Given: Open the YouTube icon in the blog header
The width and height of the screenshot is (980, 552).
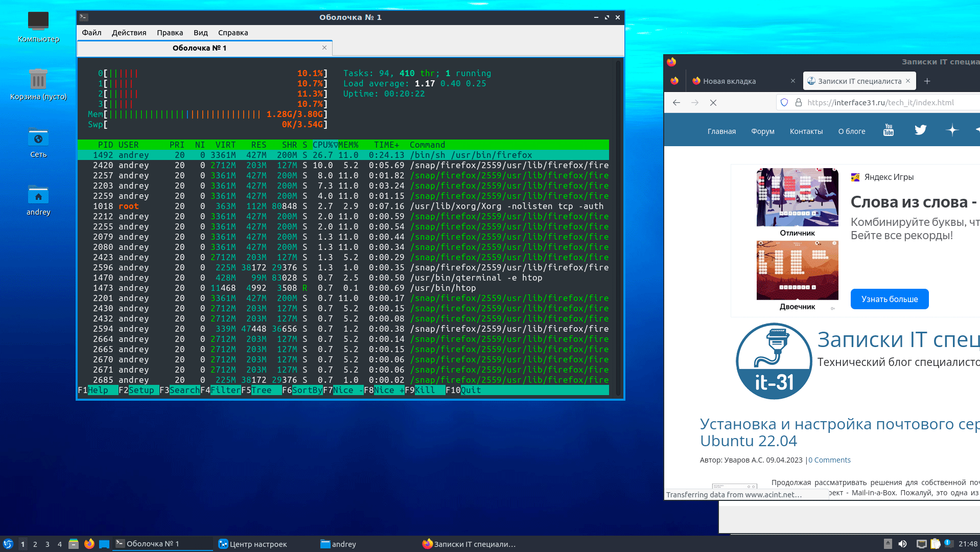Looking at the screenshot, I should 888,130.
